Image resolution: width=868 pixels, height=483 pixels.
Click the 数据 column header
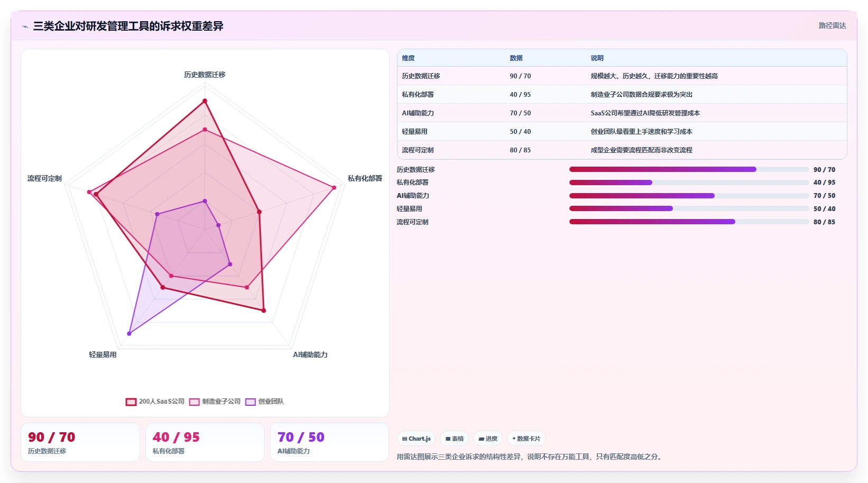[x=516, y=58]
